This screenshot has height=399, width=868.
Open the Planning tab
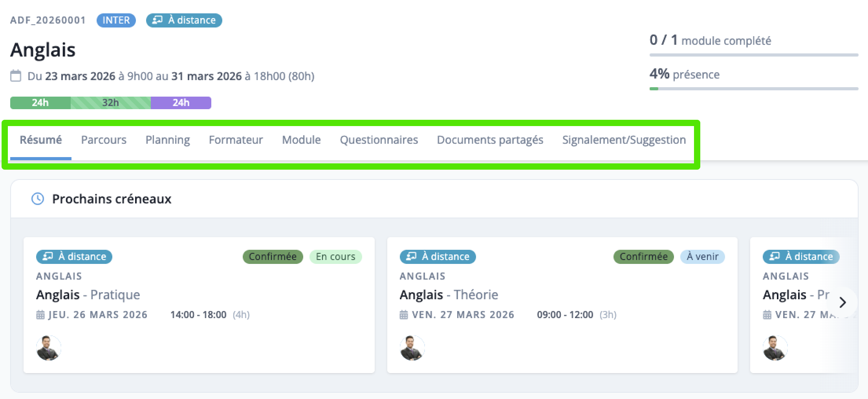click(x=168, y=140)
